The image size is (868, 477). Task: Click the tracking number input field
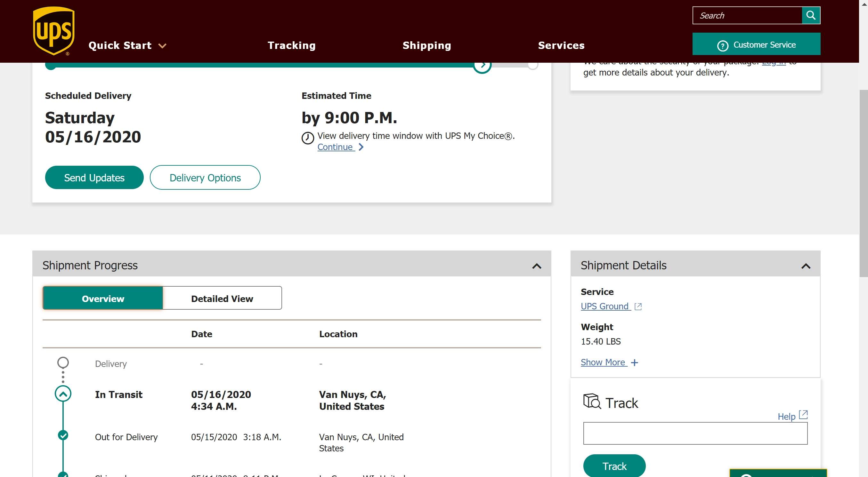pos(695,433)
